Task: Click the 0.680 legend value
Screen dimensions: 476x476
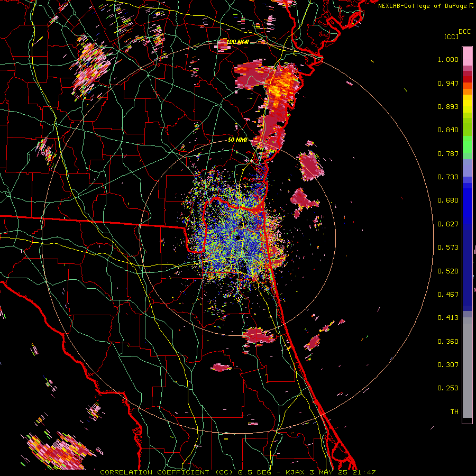Action: click(x=448, y=200)
